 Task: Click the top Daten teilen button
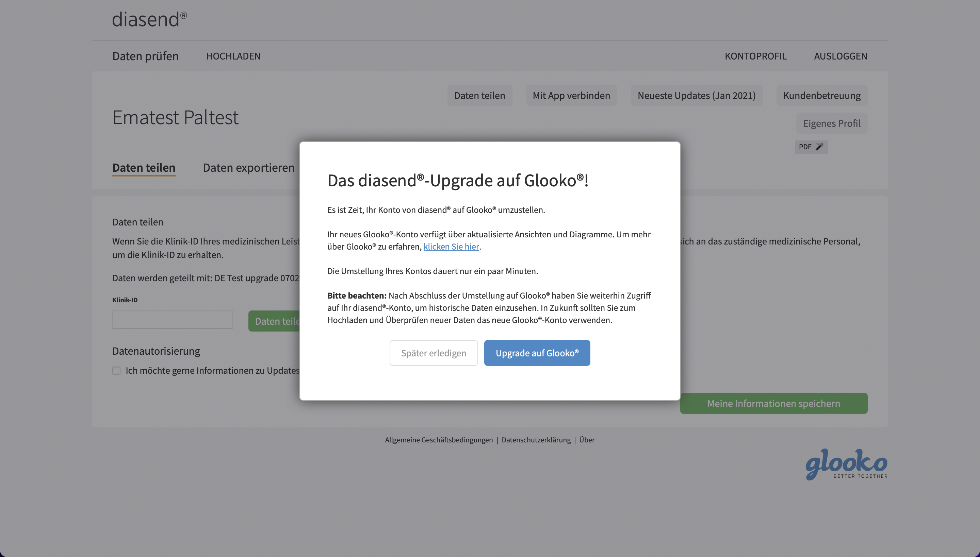click(480, 95)
